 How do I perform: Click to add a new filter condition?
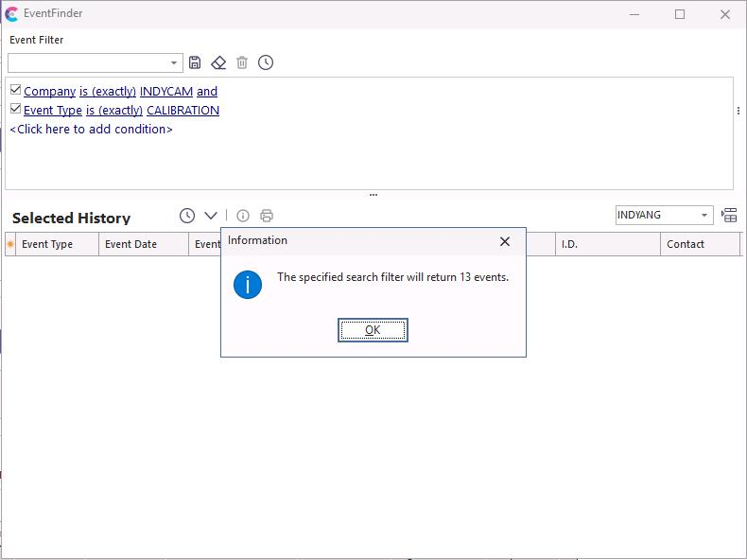pyautogui.click(x=91, y=130)
